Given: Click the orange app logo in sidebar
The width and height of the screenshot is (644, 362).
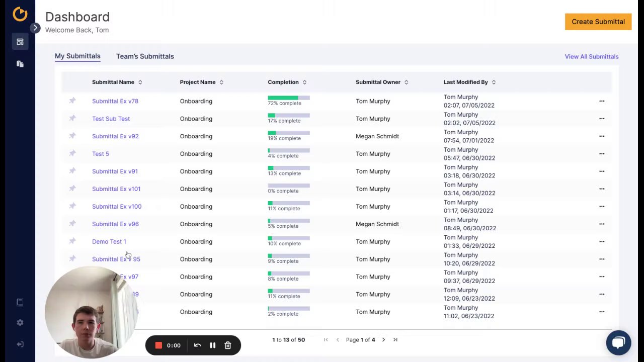Looking at the screenshot, I should tap(20, 14).
